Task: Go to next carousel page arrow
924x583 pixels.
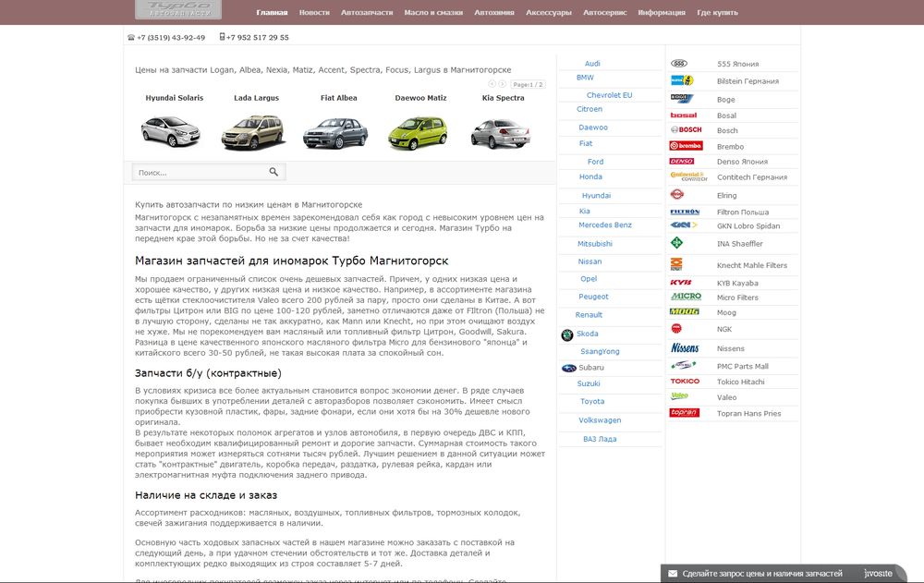Action: [502, 84]
